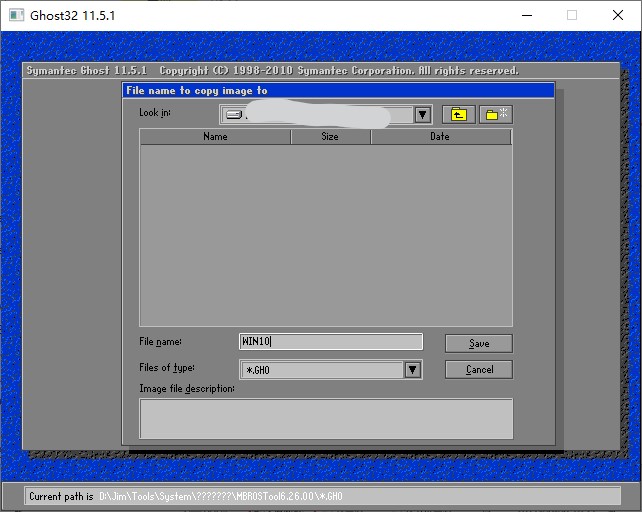Sort by the Name column header
Image resolution: width=642 pixels, height=512 pixels.
215,137
